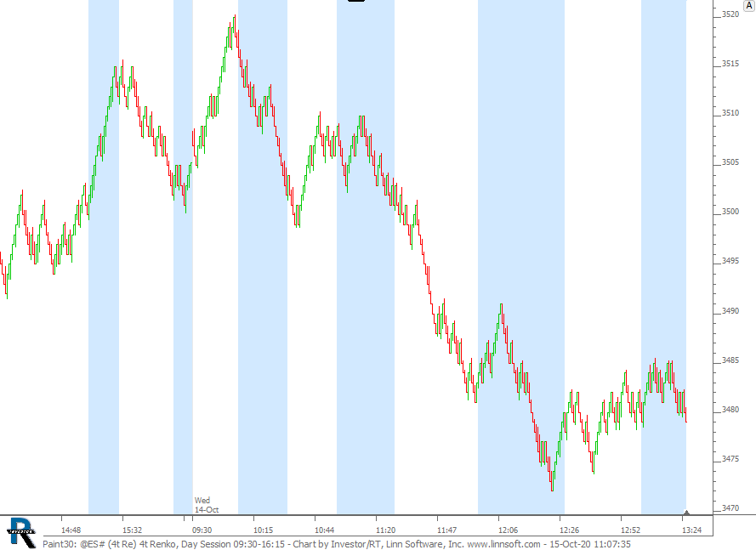Image resolution: width=756 pixels, height=550 pixels.
Task: Click the 12:26 time axis label
Action: pos(570,530)
